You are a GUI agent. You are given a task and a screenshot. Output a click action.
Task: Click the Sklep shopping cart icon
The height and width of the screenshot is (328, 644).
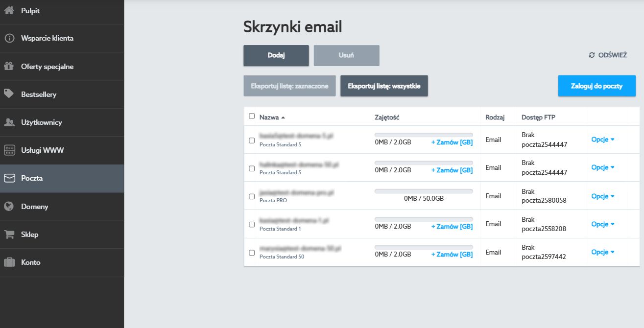pos(9,234)
